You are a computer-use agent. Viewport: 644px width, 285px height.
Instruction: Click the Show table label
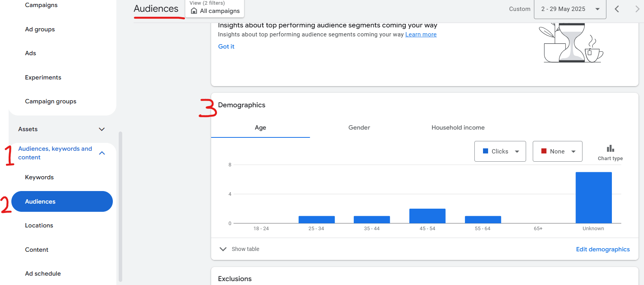245,249
